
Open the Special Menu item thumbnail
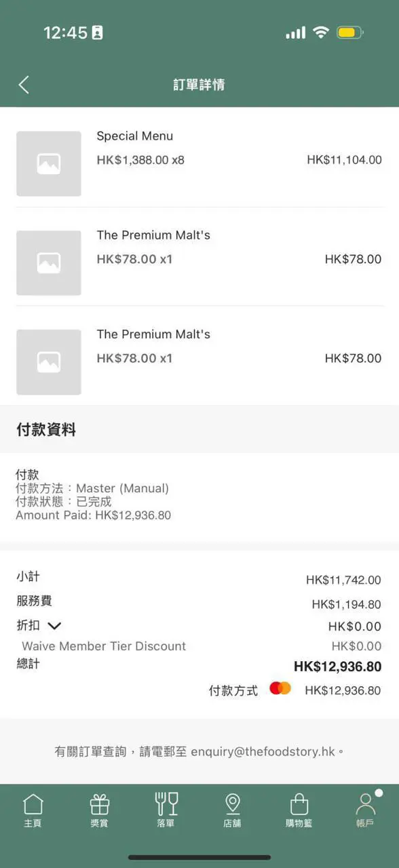pos(48,163)
